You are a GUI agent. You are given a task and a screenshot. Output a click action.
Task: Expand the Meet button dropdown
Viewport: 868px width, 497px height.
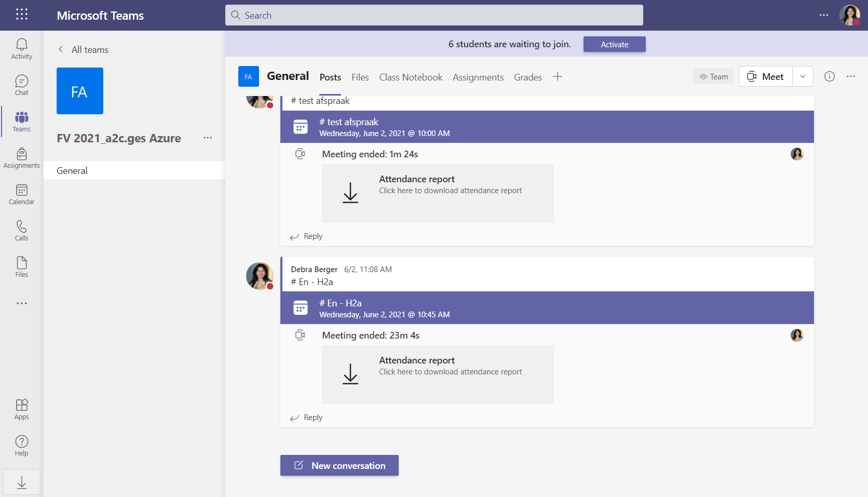(x=802, y=76)
